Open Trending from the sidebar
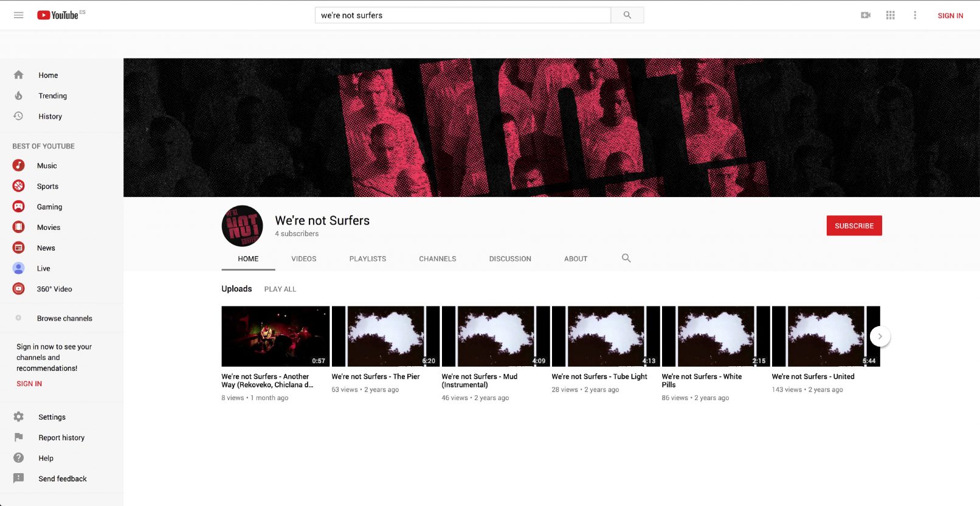980x506 pixels. (x=52, y=96)
